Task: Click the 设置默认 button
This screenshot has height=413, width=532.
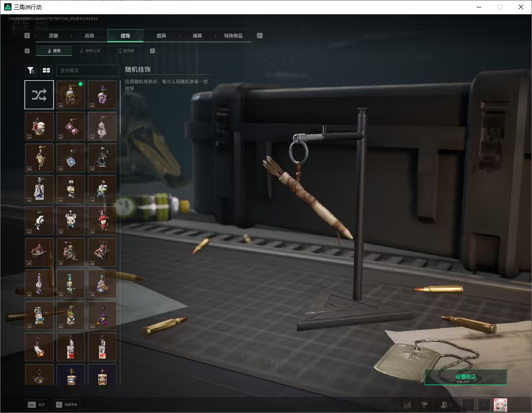Action: [466, 377]
